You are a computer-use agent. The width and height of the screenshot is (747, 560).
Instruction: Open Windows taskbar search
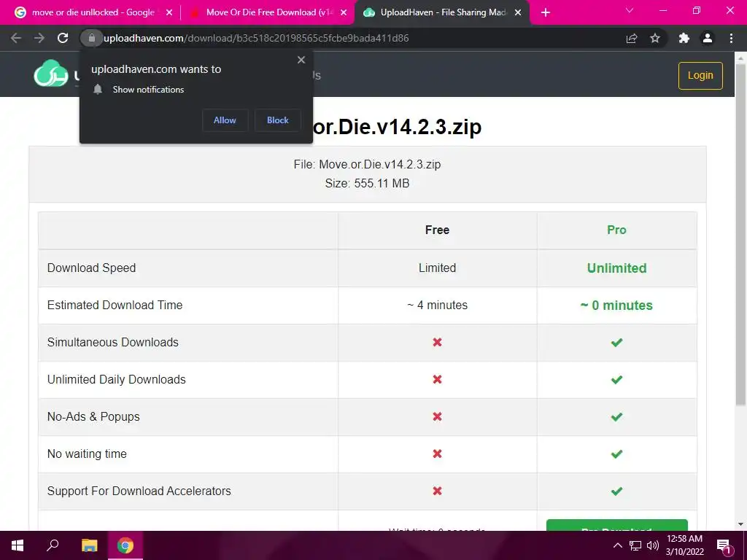tap(53, 545)
